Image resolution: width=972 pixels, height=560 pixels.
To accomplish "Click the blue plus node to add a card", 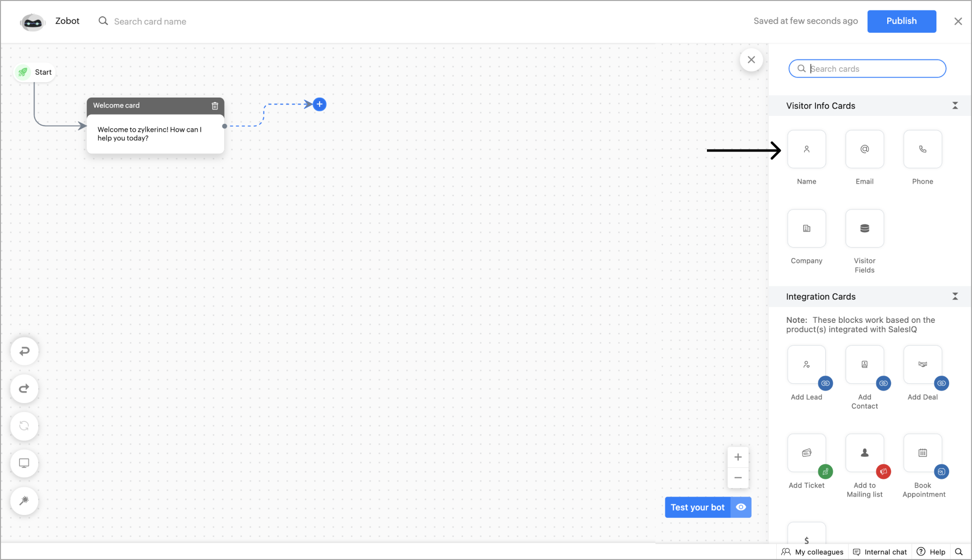I will point(320,104).
